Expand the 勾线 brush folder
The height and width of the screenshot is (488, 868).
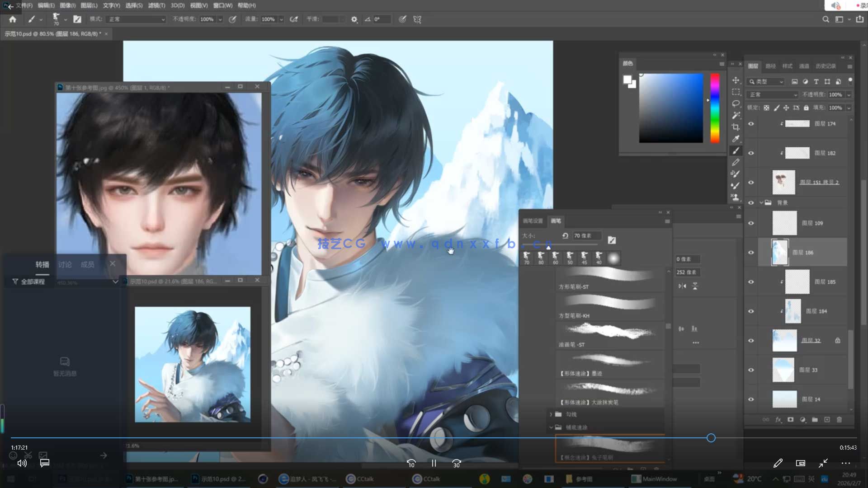[x=551, y=414]
